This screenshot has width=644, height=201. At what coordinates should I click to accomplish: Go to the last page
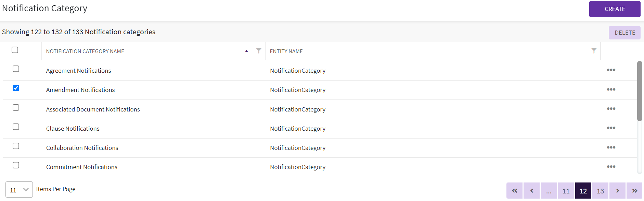[x=634, y=191]
